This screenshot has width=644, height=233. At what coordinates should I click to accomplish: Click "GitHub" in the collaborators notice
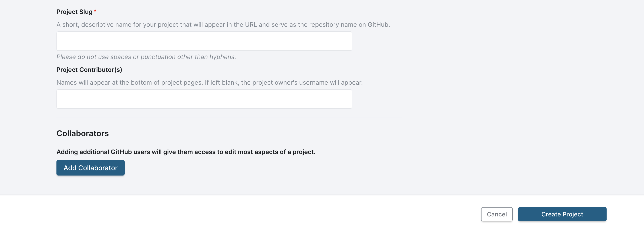[121, 152]
